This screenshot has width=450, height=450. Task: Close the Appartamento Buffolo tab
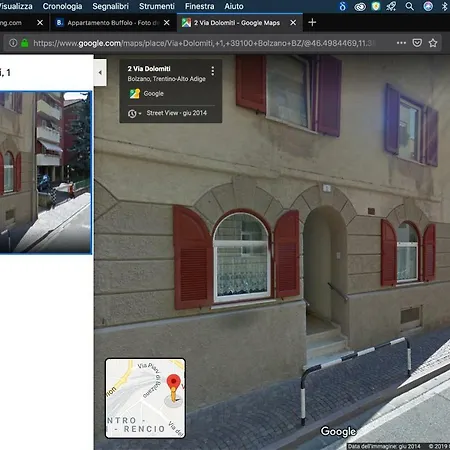(167, 23)
